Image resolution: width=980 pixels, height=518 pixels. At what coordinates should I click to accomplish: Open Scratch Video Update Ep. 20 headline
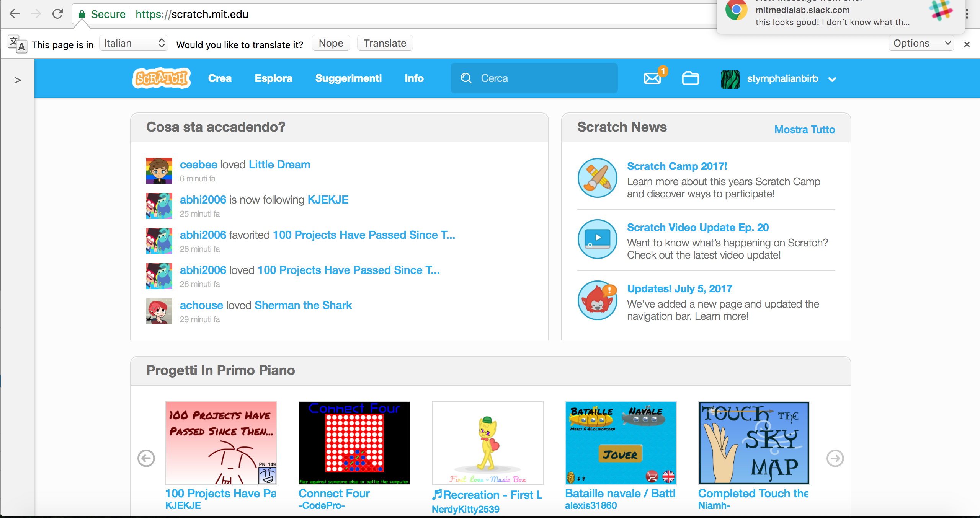[x=698, y=227]
